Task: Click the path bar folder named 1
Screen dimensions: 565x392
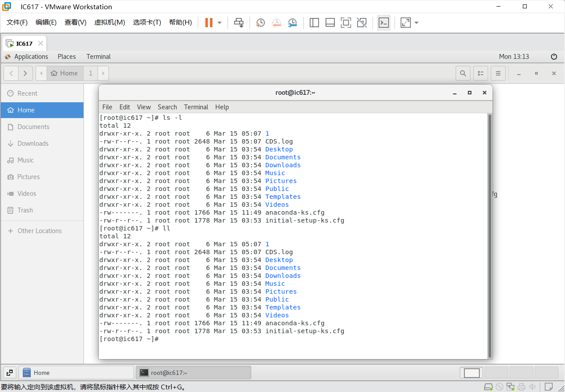Action: pos(91,73)
